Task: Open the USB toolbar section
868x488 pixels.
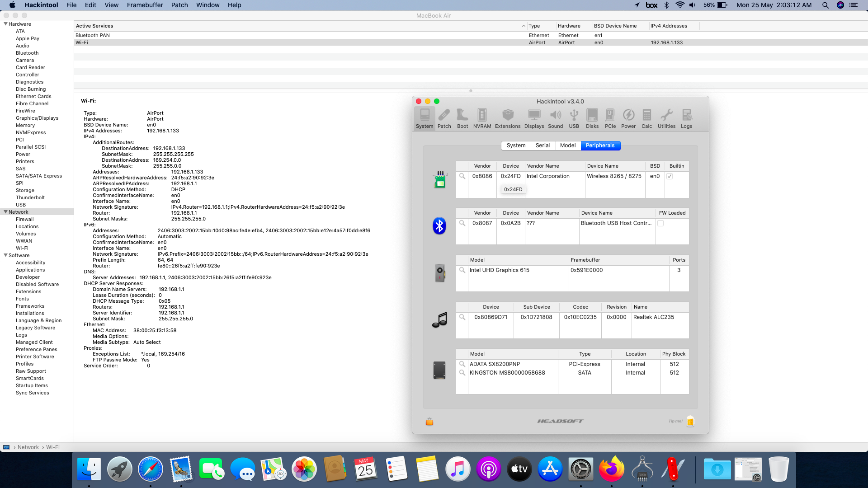Action: [x=574, y=119]
